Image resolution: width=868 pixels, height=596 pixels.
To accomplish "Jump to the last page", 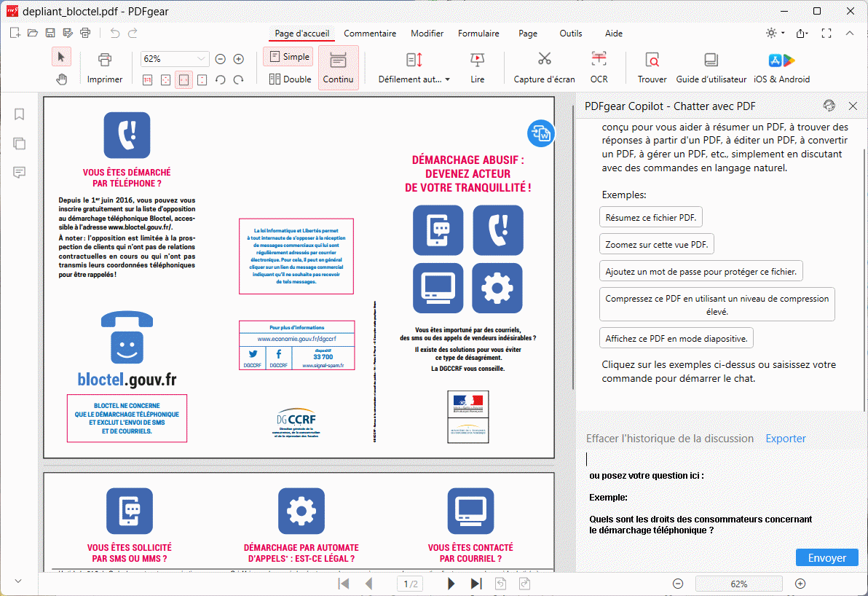I will pyautogui.click(x=476, y=584).
